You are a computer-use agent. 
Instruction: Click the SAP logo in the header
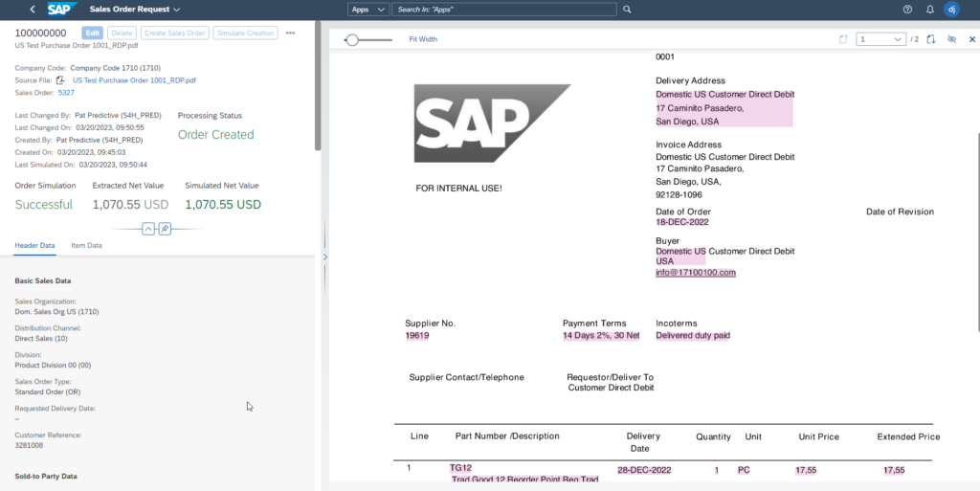tap(62, 9)
